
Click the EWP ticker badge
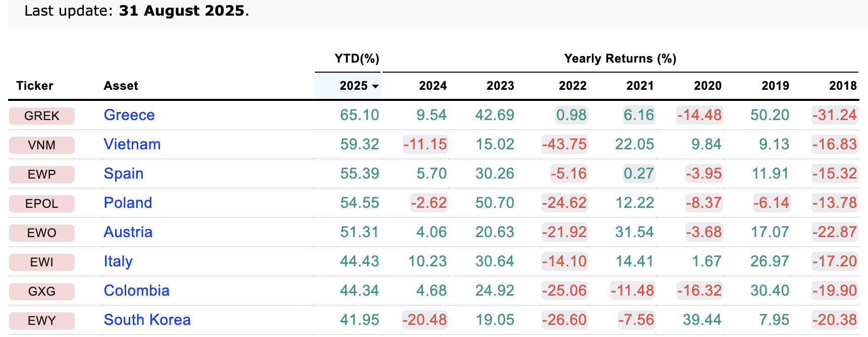coord(42,175)
